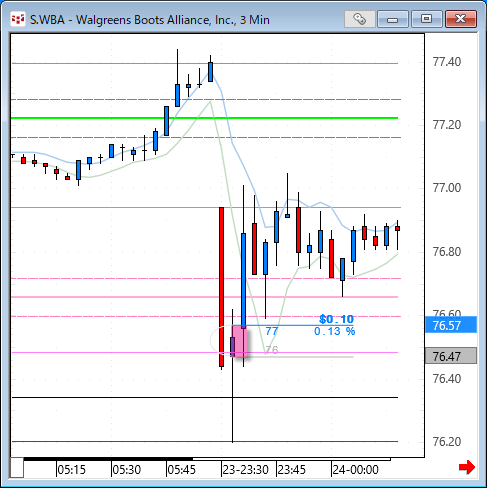This screenshot has height=488, width=487.
Task: Click the red horizontal line near 76.20
Action: pos(205,441)
